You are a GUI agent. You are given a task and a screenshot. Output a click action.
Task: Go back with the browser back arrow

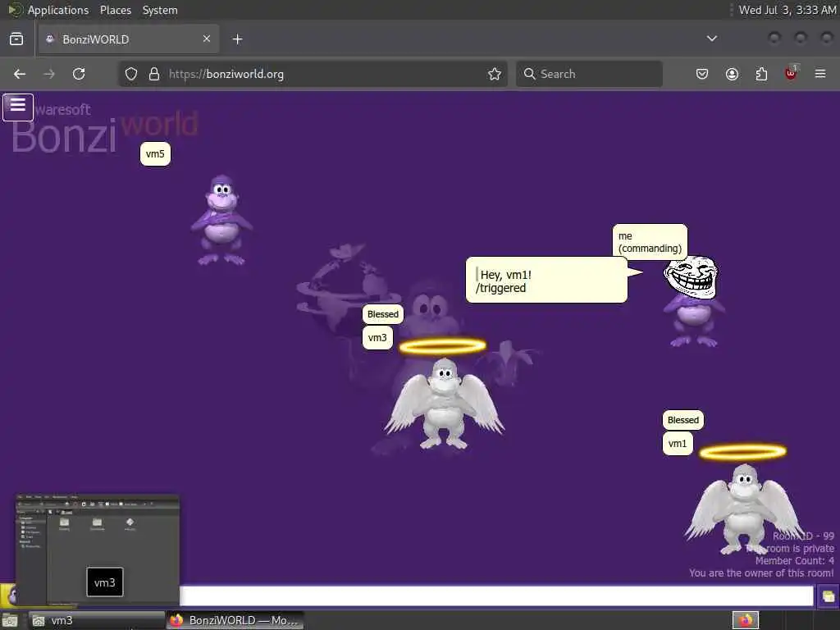[x=20, y=74]
